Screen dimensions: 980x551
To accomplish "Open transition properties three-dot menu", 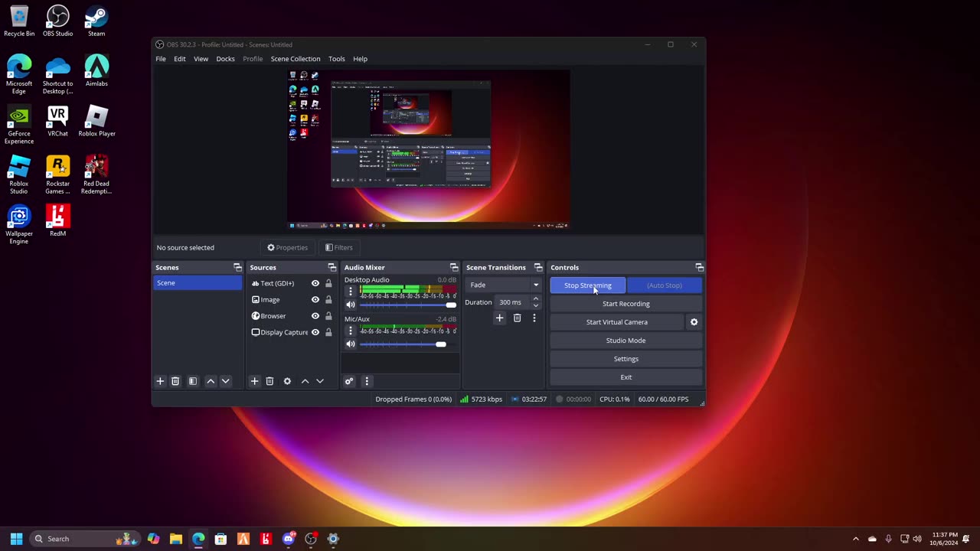I will [x=534, y=318].
